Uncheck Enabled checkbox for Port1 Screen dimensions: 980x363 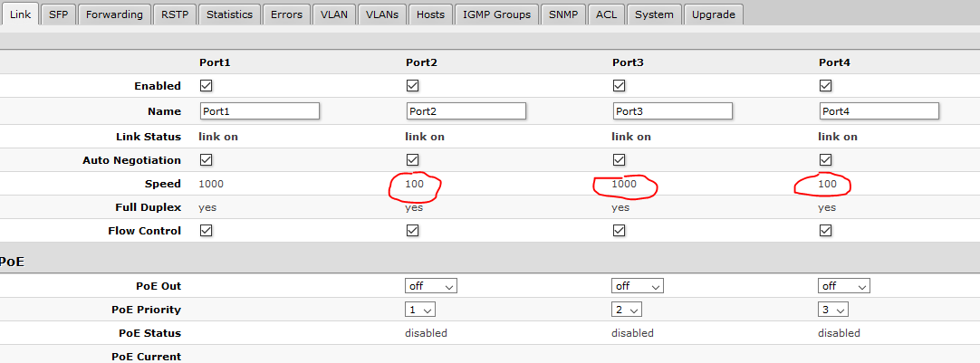[x=206, y=86]
